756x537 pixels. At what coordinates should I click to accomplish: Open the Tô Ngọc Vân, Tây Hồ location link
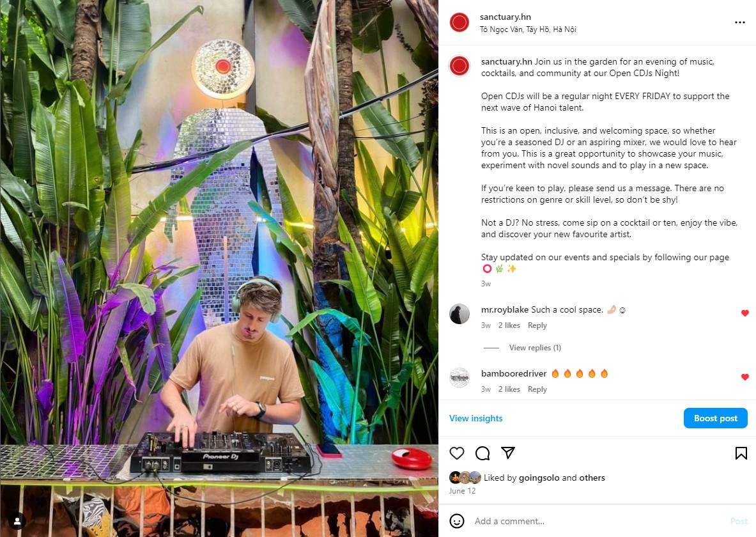tap(528, 29)
